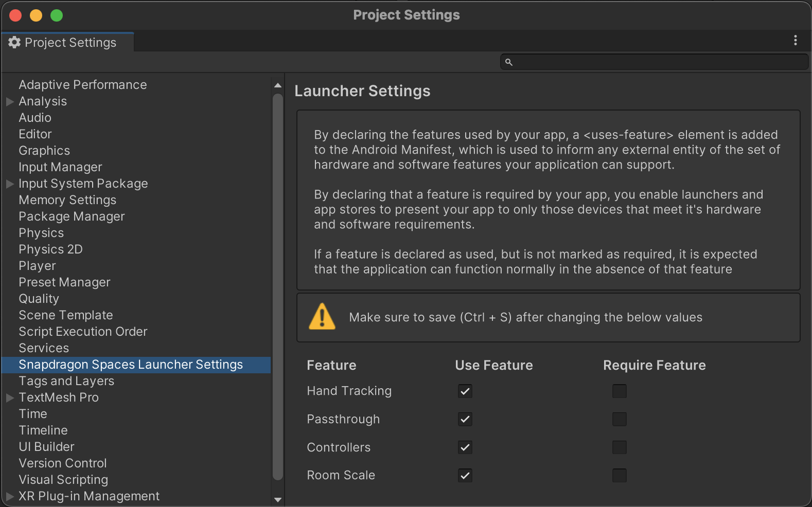Click the yellow warning triangle icon

pos(322,317)
